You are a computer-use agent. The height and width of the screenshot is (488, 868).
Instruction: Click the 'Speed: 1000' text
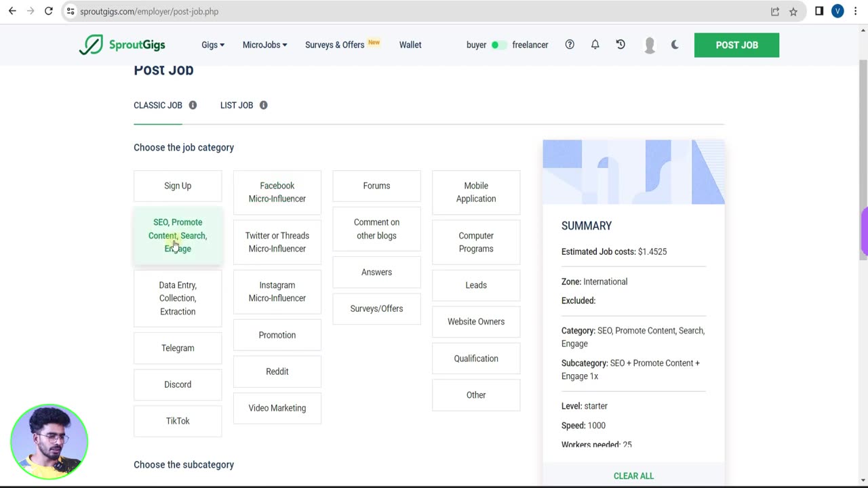pos(583,426)
